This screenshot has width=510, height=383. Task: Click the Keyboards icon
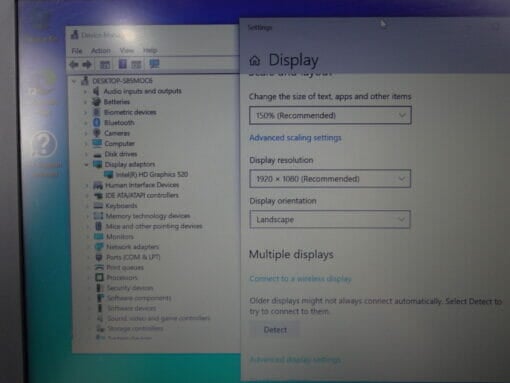tap(98, 206)
